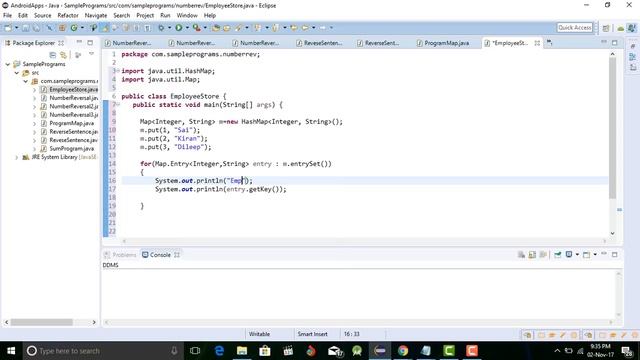Click the Windows Start button
This screenshot has width=640, height=360.
tap(11, 351)
